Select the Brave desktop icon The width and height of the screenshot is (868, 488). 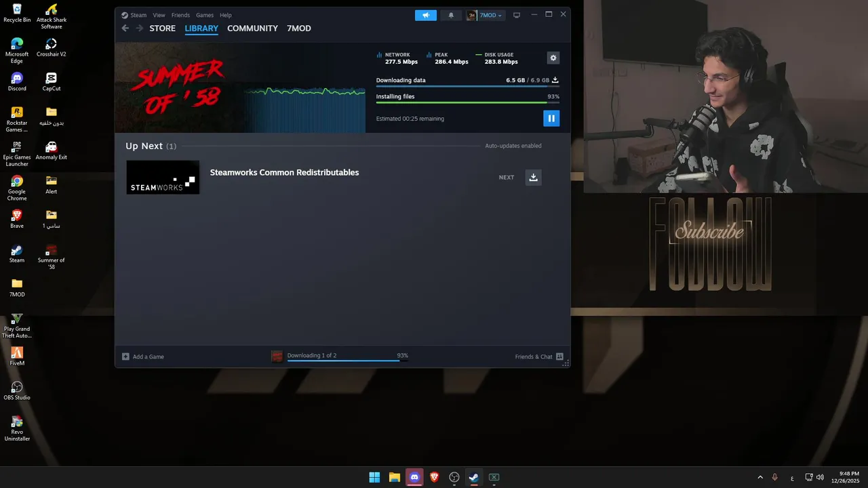point(17,219)
